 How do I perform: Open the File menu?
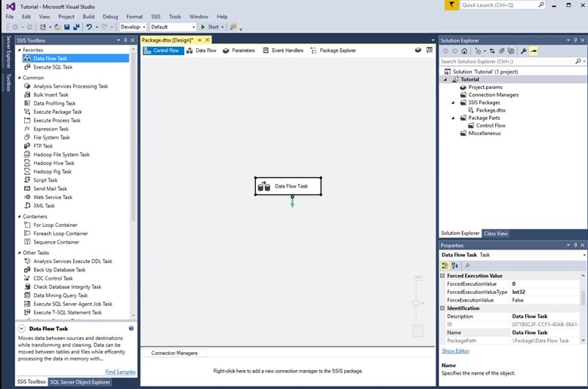(x=10, y=17)
